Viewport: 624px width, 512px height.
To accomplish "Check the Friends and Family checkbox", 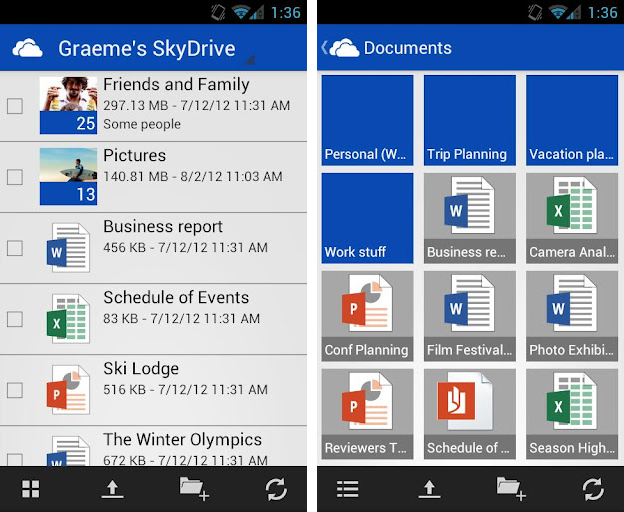I will point(15,106).
